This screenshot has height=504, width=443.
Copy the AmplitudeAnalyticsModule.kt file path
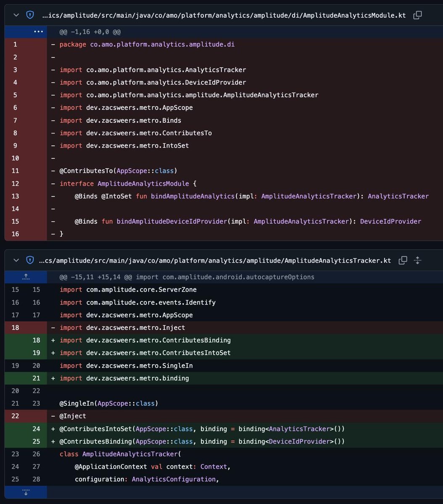417,15
